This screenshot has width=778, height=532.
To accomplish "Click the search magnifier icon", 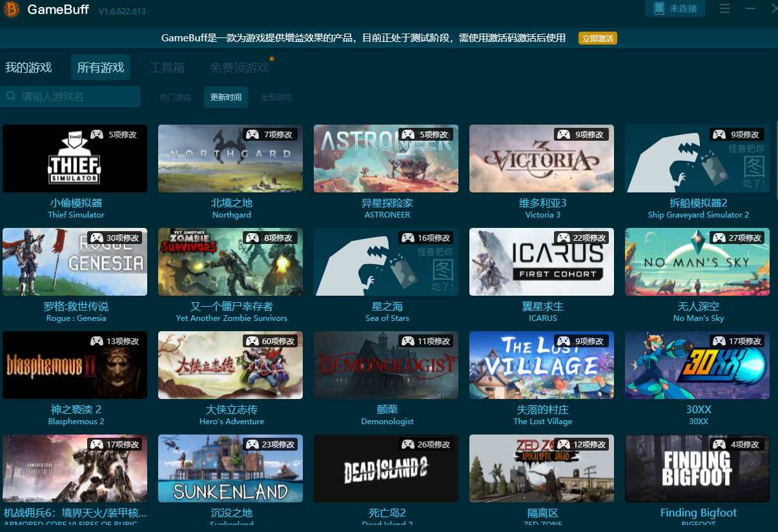I will tap(11, 96).
